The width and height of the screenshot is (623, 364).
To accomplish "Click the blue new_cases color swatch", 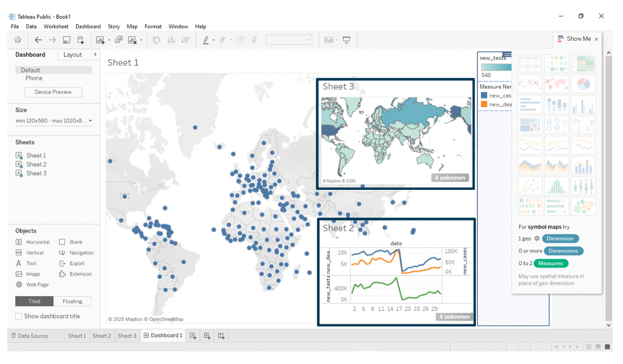I will [x=484, y=95].
